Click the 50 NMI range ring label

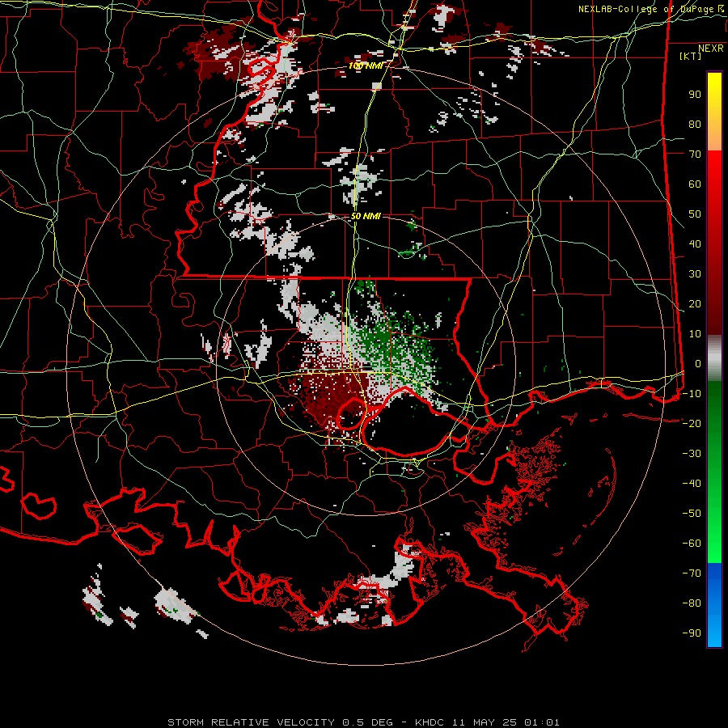366,216
